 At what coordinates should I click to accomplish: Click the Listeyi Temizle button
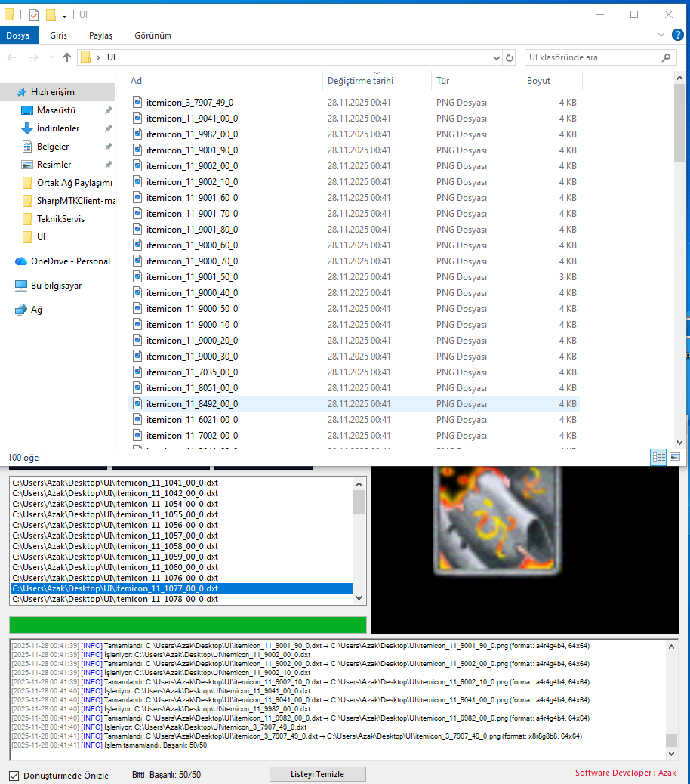point(318,774)
